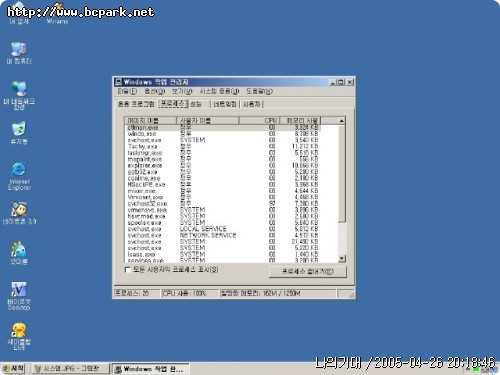Click the process list scroll-up arrow
Screen dimensions: 500x375
point(342,121)
